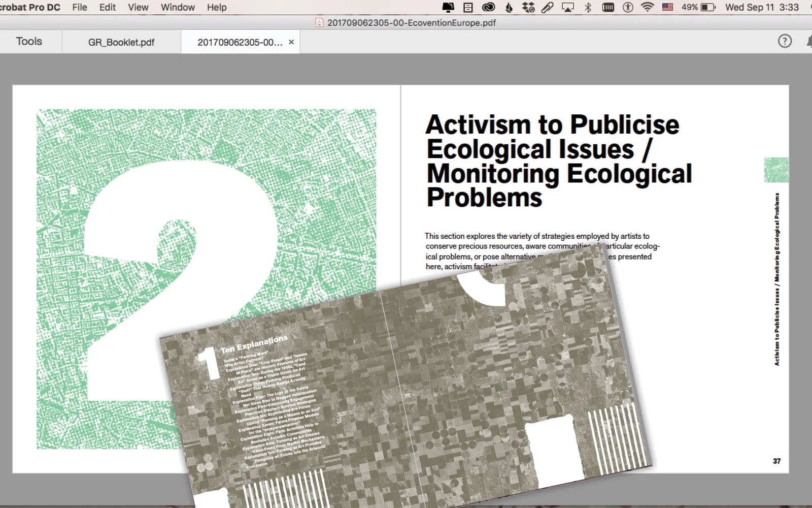Image resolution: width=812 pixels, height=508 pixels.
Task: Open the Creative Cloud menu bar icon
Action: 488,7
